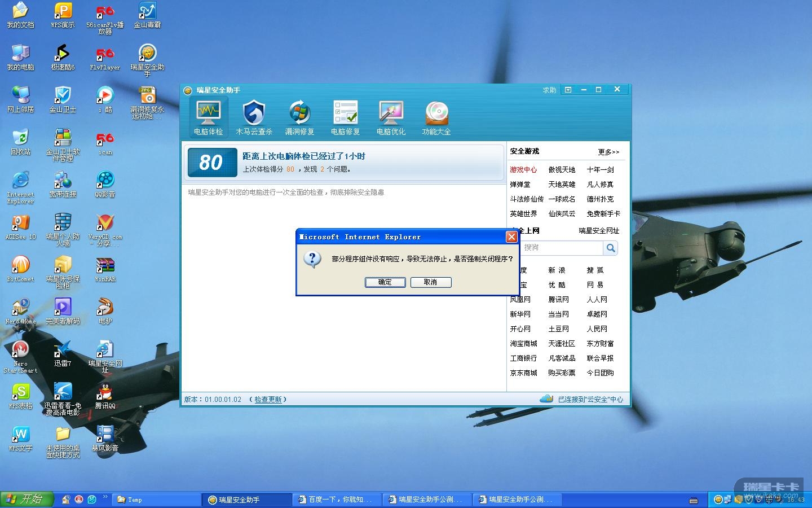Image resolution: width=812 pixels, height=508 pixels.
Task: Click the 迅雷7 desktop icon
Action: [63, 354]
